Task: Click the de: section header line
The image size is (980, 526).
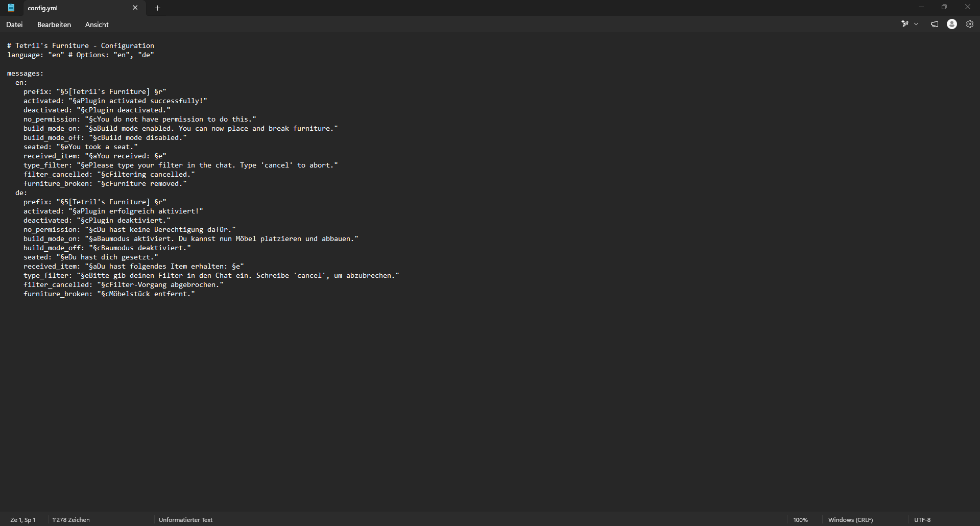Action: [21, 193]
